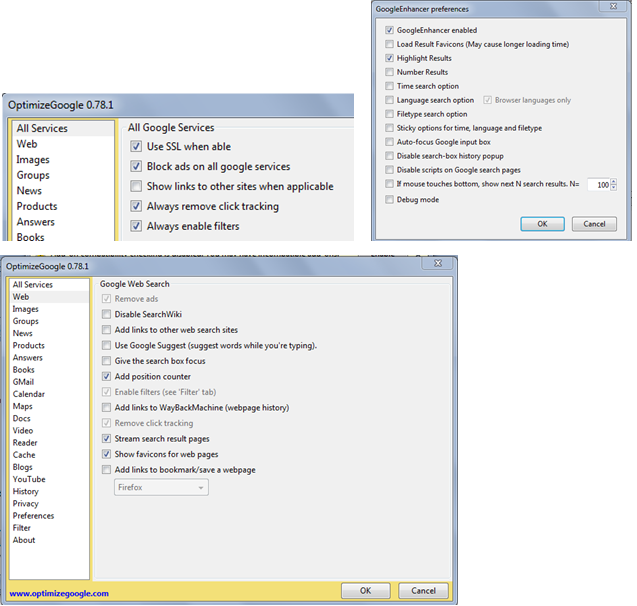Image resolution: width=637 pixels, height=606 pixels.
Task: Select Maps settings category
Action: 49,407
